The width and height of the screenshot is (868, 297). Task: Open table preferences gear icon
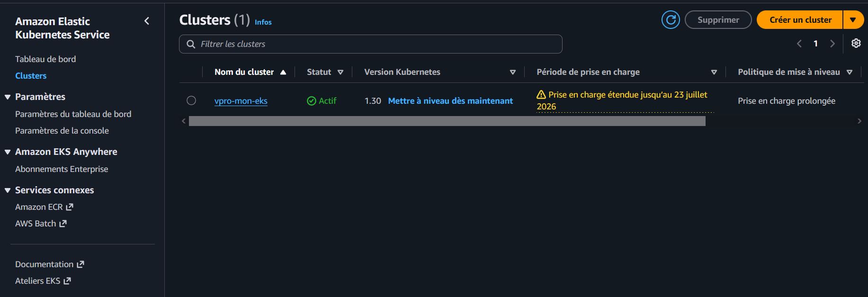(856, 43)
